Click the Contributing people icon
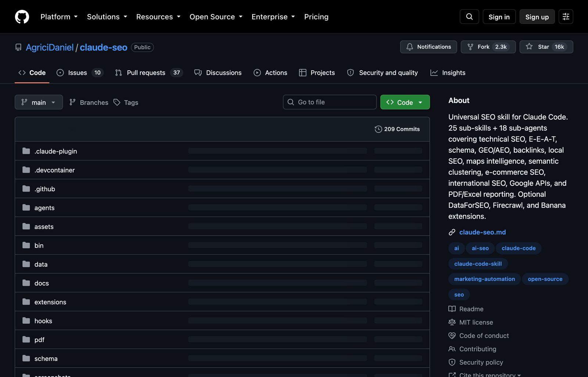Screen dimensions: 588x377 click(x=452, y=349)
